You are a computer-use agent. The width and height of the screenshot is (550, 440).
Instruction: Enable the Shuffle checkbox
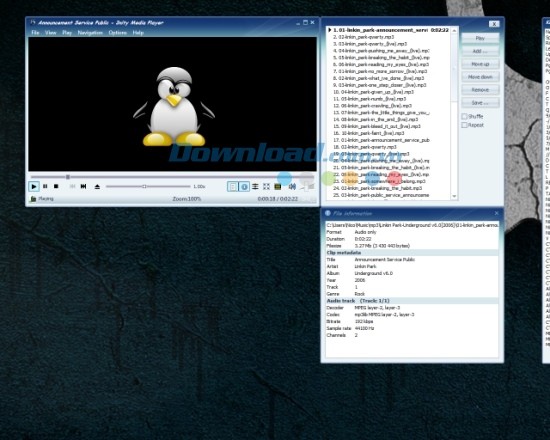coord(464,116)
